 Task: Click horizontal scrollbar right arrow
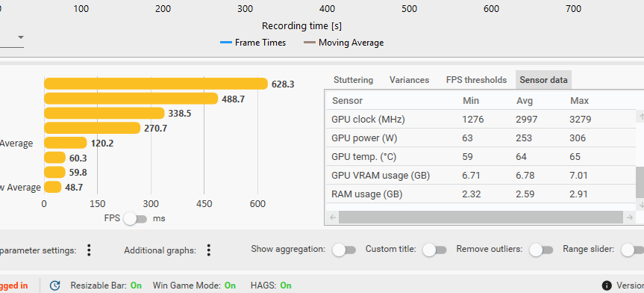[629, 218]
